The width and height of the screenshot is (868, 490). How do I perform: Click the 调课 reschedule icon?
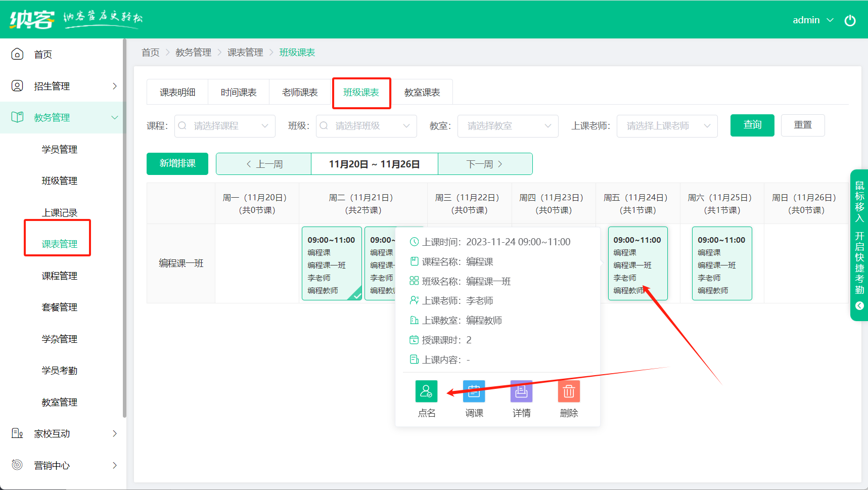[x=474, y=391]
